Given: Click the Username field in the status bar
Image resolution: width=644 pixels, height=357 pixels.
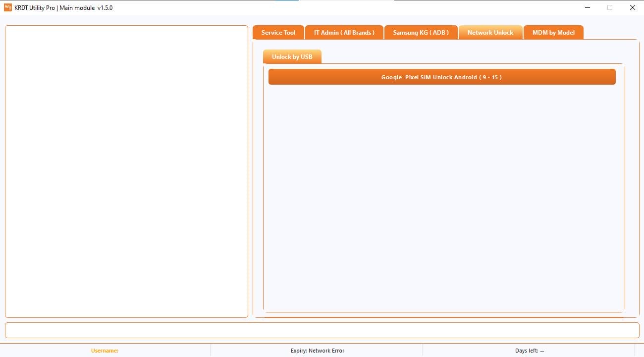Looking at the screenshot, I should click(105, 351).
